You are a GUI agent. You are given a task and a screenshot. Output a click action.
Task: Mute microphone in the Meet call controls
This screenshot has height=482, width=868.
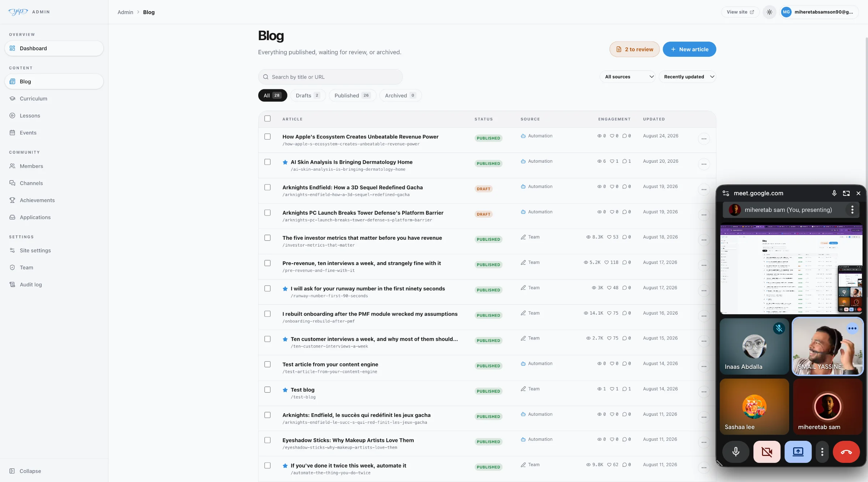[x=736, y=452]
